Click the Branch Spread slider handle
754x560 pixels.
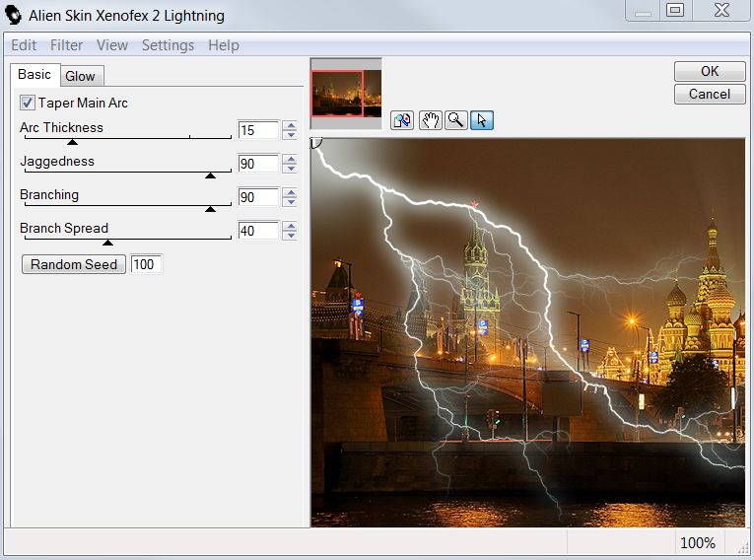tap(107, 243)
